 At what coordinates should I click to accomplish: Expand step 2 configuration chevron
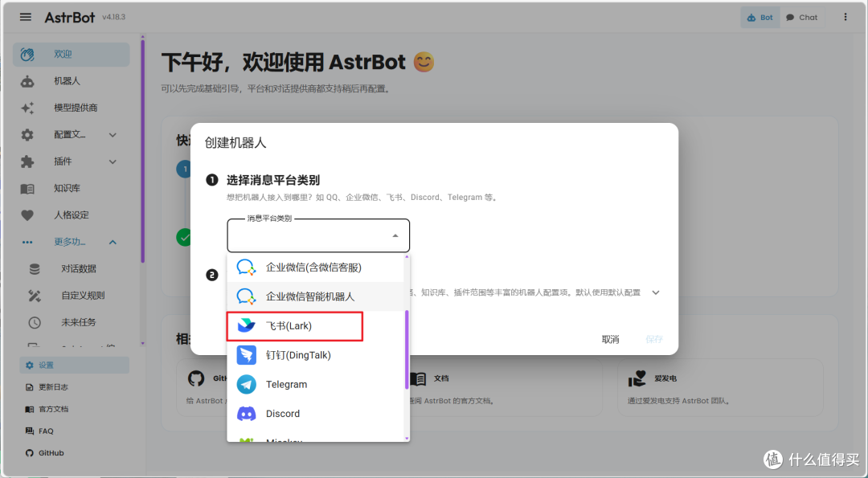[x=656, y=292]
